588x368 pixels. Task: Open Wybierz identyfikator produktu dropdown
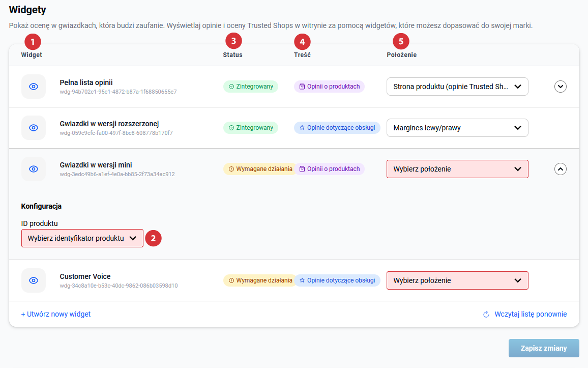(x=82, y=238)
